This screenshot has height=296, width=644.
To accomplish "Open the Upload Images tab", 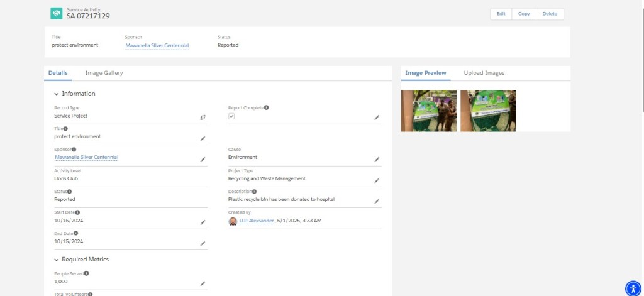I will click(x=484, y=73).
